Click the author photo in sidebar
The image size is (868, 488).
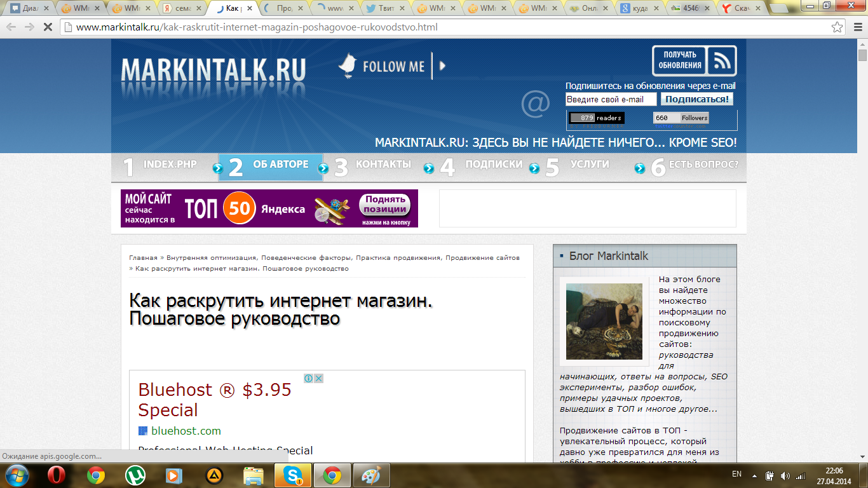(x=604, y=322)
